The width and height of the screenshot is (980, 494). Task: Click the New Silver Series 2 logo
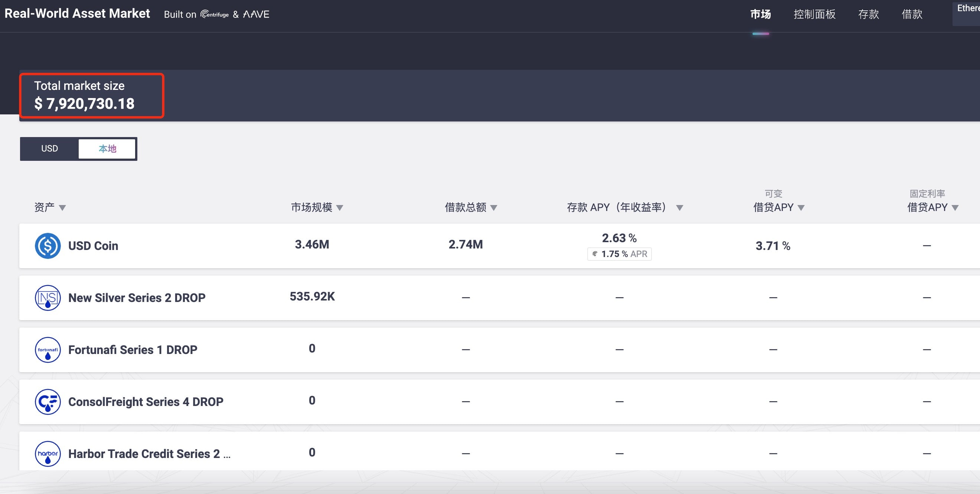click(48, 298)
